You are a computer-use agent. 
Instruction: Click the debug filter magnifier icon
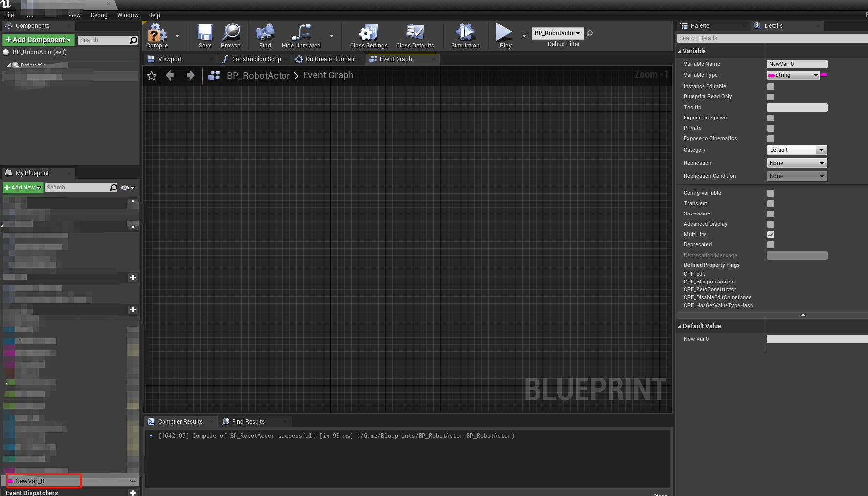click(590, 33)
